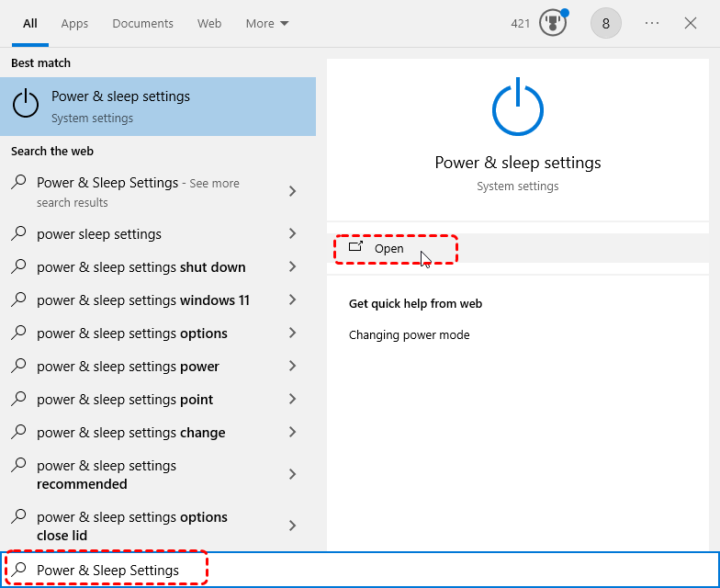Select the Documents tab
Image resolution: width=720 pixels, height=588 pixels.
(143, 24)
